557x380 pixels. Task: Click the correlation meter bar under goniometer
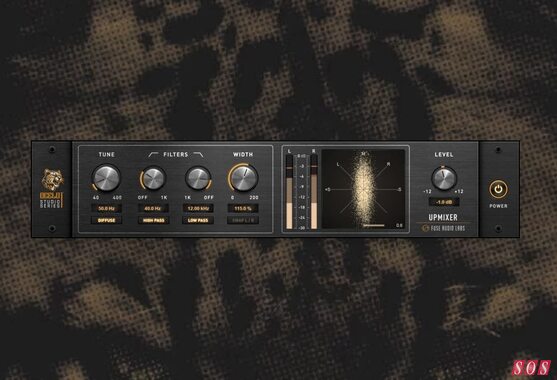coord(374,225)
